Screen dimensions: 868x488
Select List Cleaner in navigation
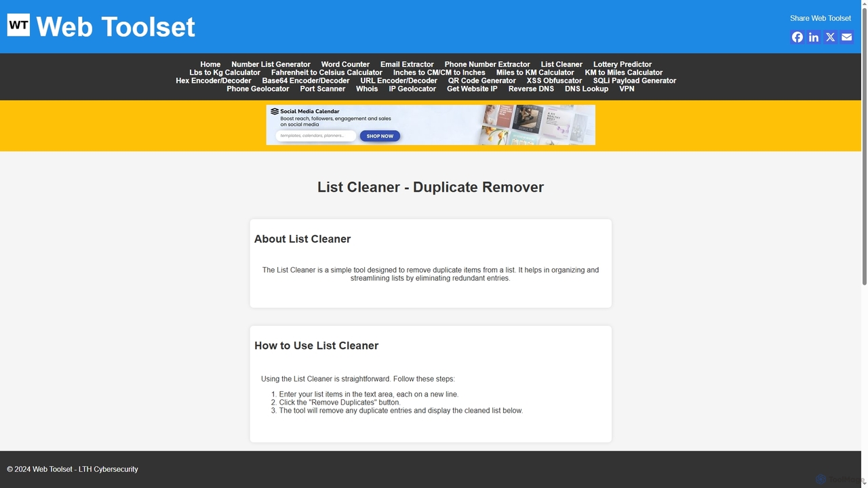[x=561, y=64]
